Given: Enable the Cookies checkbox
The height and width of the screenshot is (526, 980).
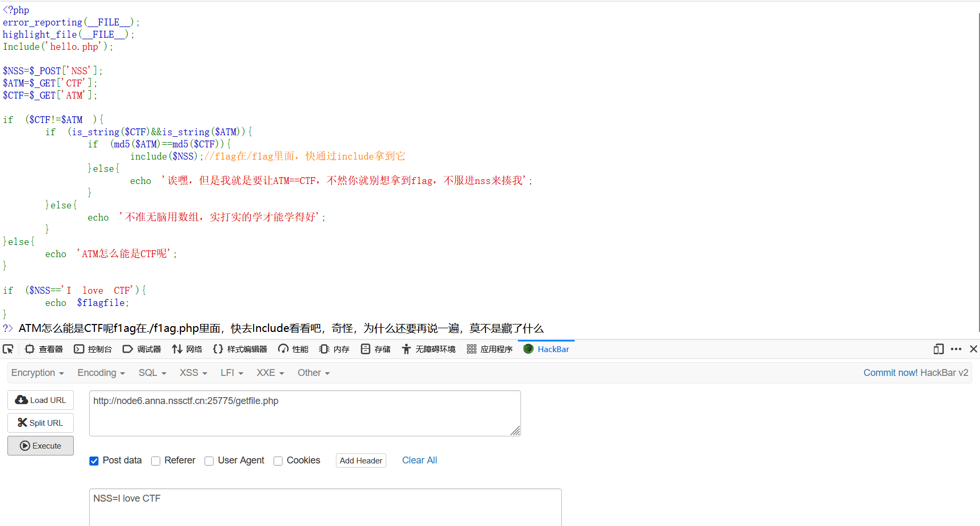Looking at the screenshot, I should pos(278,461).
